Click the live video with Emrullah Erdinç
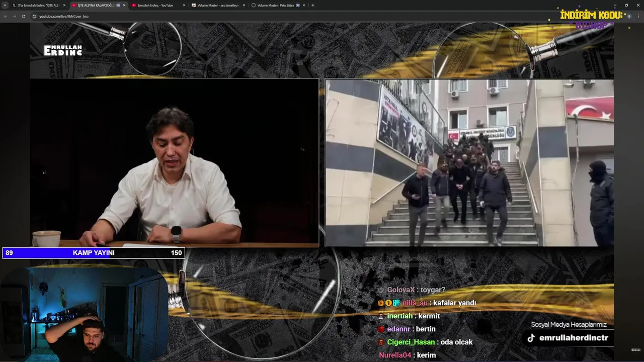Screen dimensions: 644x362 pos(175,163)
